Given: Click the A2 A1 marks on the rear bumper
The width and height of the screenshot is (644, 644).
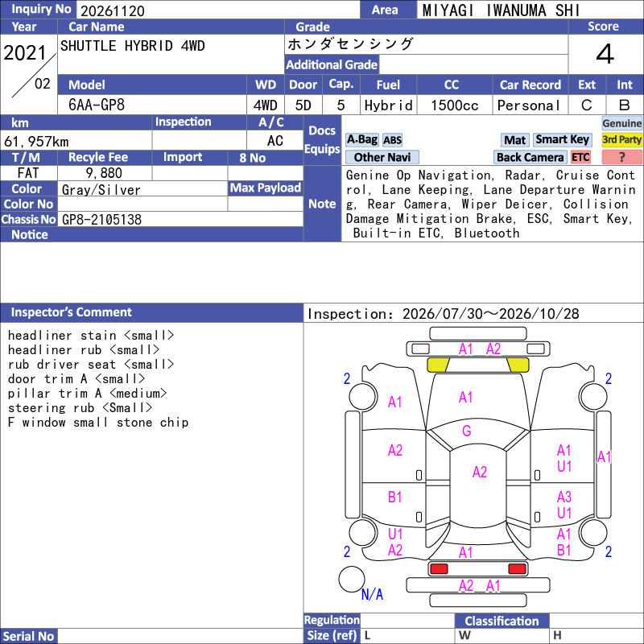Looking at the screenshot, I should pyautogui.click(x=479, y=586).
